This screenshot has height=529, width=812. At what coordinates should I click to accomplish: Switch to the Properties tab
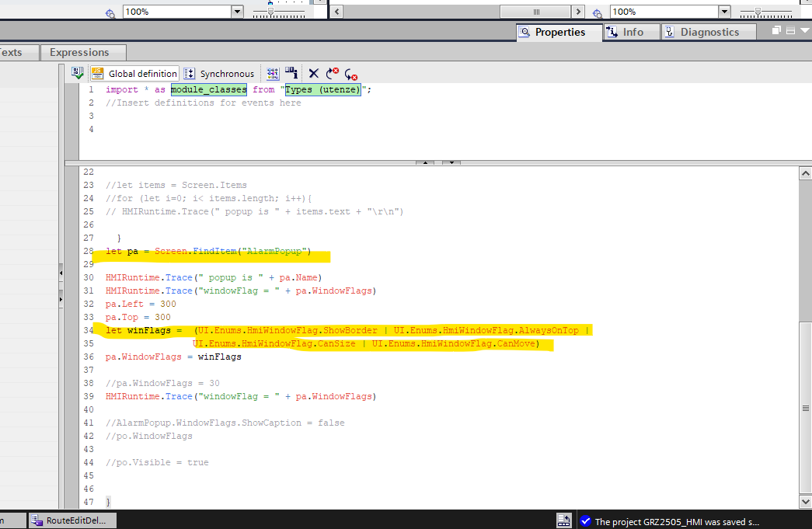pyautogui.click(x=552, y=32)
